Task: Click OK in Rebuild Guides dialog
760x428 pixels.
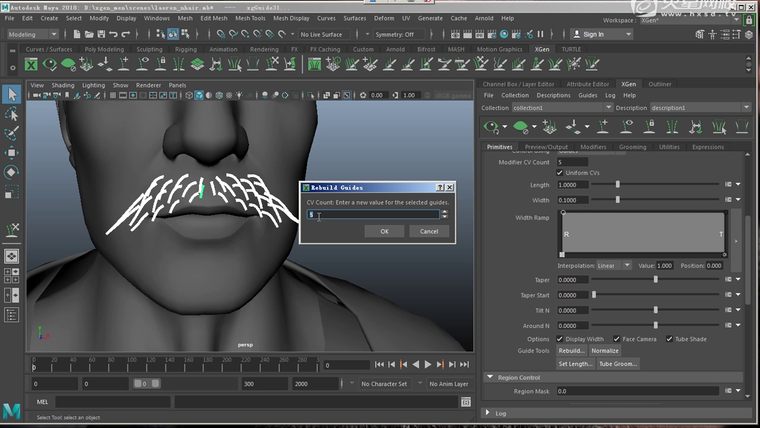Action: pyautogui.click(x=384, y=231)
